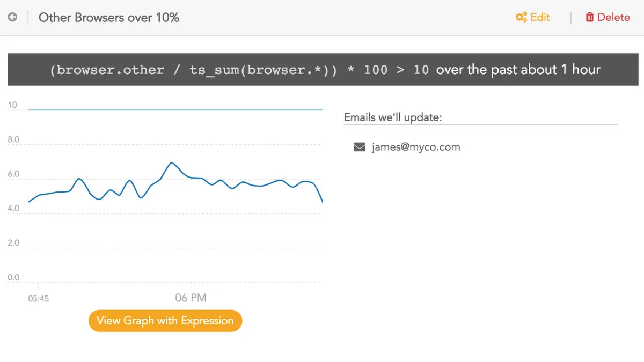644x362 pixels.
Task: Click the light blue threshold line
Action: tap(177, 109)
